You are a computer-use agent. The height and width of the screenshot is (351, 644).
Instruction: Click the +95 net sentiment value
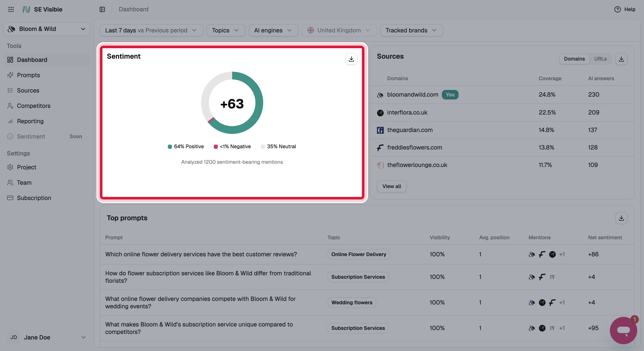click(593, 328)
